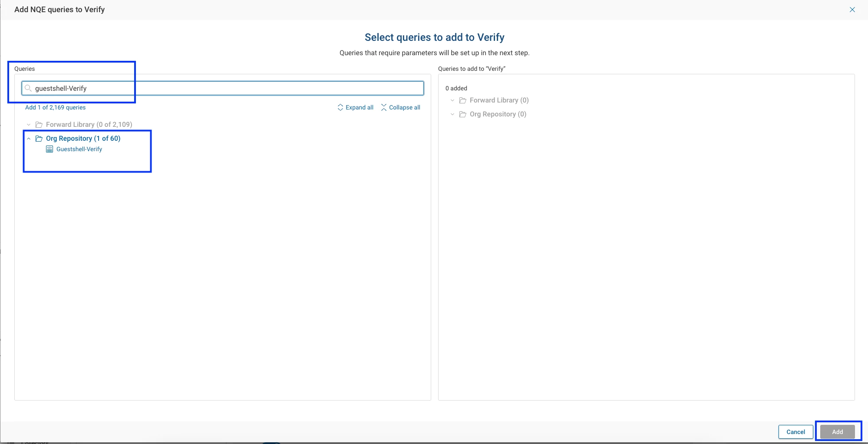
Task: Click Collapse all
Action: tap(400, 107)
